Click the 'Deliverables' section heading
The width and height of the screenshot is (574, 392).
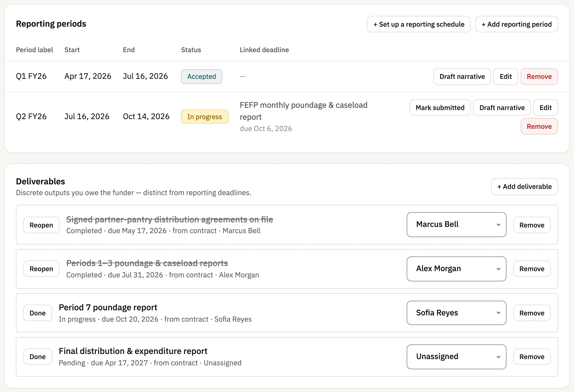(40, 182)
